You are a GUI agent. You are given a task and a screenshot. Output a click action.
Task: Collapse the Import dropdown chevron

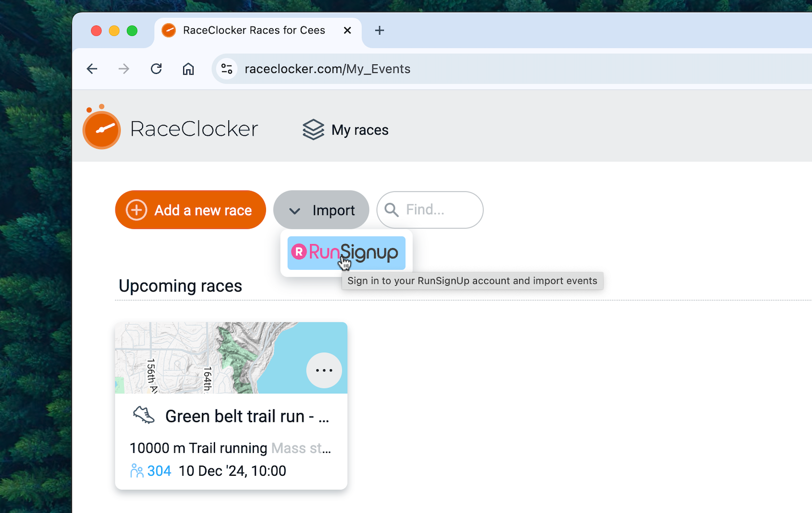tap(295, 211)
